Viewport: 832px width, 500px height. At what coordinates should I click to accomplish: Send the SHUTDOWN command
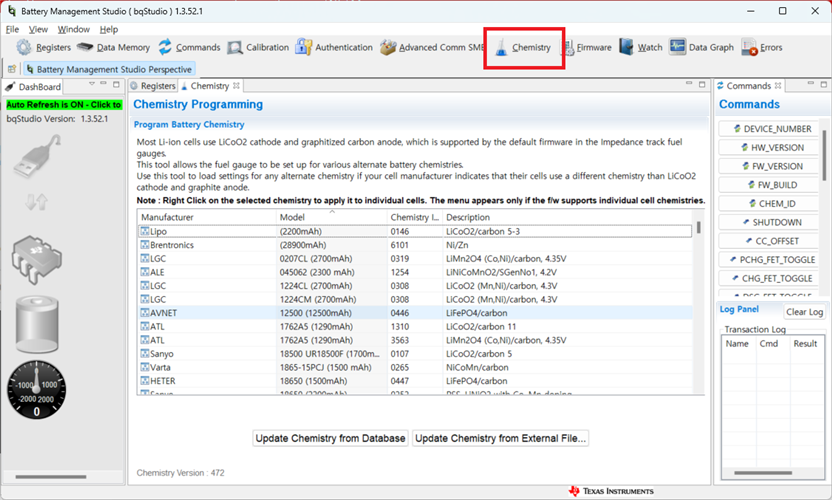[x=768, y=222]
